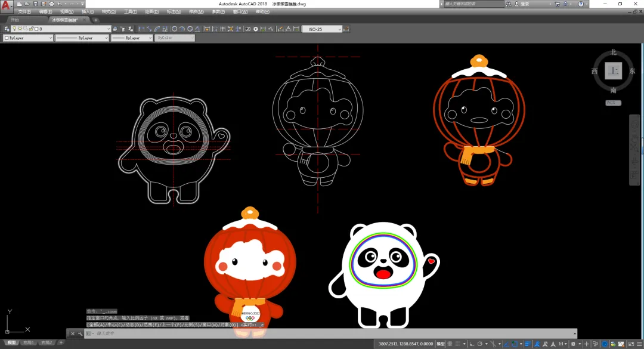644x349 pixels.
Task: Toggle grid display in status bar
Action: coord(450,344)
